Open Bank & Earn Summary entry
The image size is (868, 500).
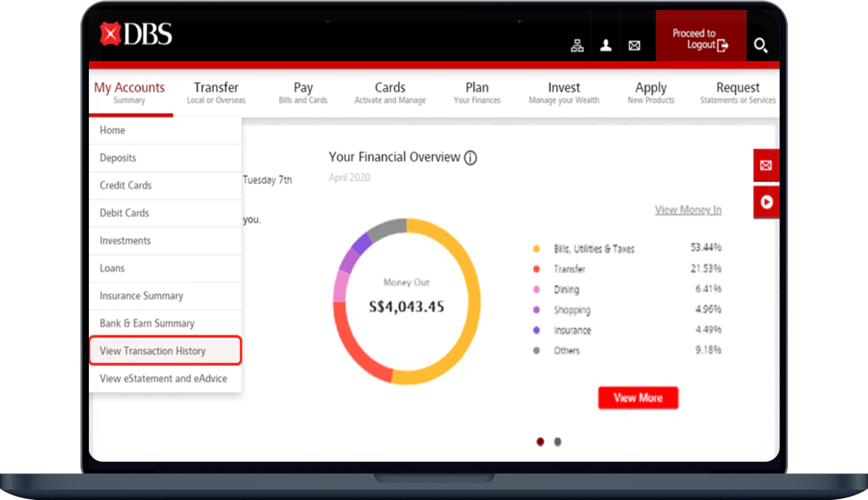[165, 323]
